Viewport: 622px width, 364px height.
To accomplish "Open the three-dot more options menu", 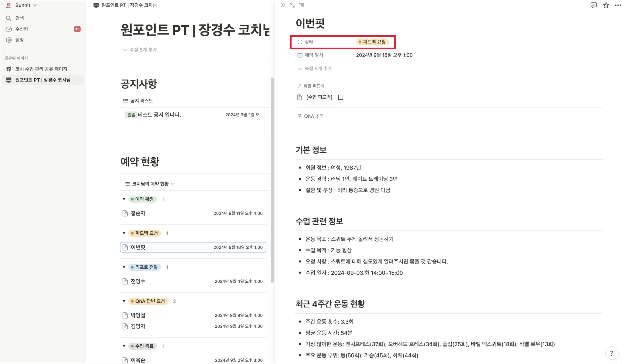I will coord(617,5).
